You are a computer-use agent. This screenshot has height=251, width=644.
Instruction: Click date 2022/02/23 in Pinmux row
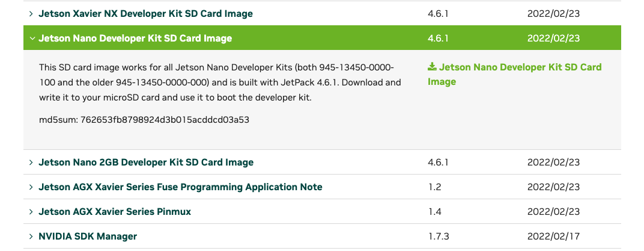(553, 211)
